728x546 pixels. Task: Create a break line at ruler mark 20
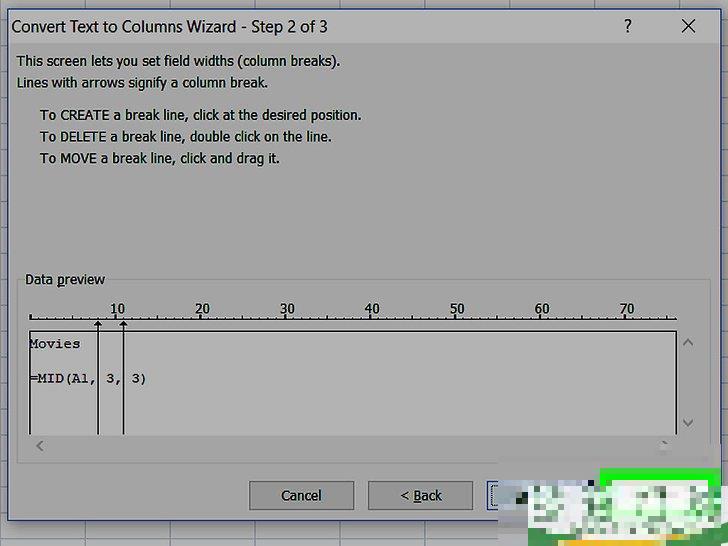click(200, 317)
